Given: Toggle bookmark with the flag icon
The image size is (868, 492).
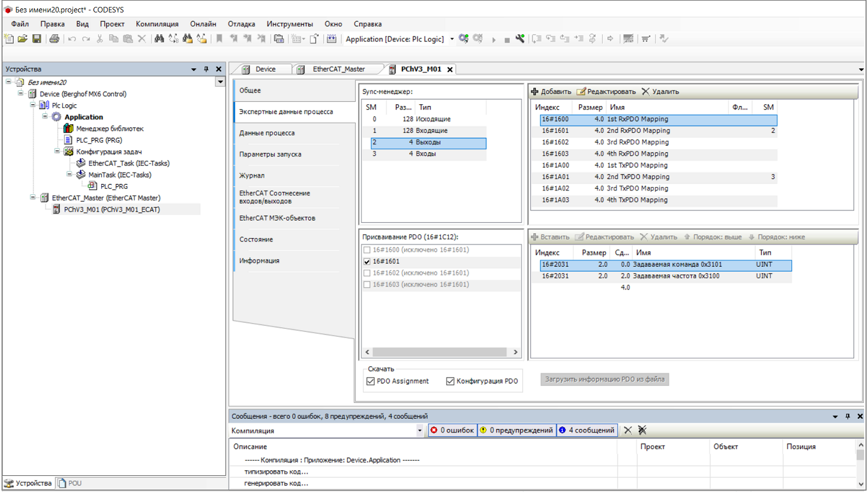Looking at the screenshot, I should coord(220,39).
